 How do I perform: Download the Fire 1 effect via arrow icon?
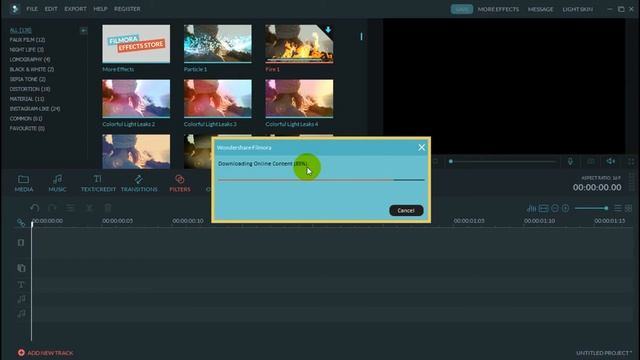(328, 30)
